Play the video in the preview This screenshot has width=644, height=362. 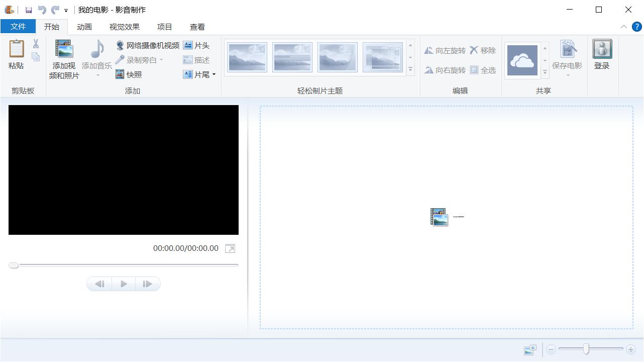click(123, 284)
